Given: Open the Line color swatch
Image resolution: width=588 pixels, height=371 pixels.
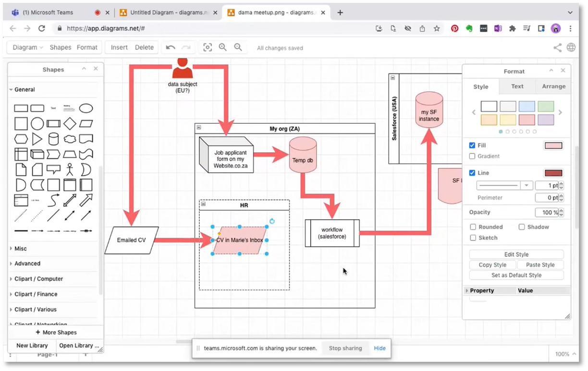Looking at the screenshot, I should click(x=553, y=173).
